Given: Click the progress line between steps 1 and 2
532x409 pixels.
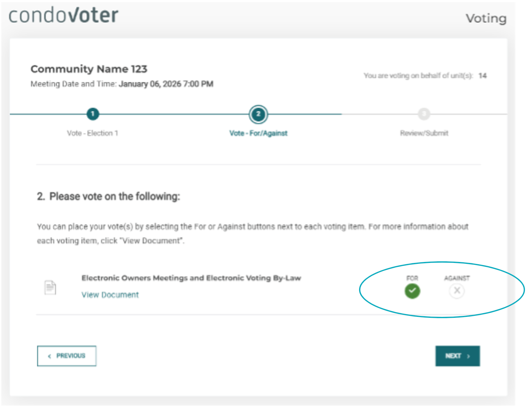Looking at the screenshot, I should point(174,114).
